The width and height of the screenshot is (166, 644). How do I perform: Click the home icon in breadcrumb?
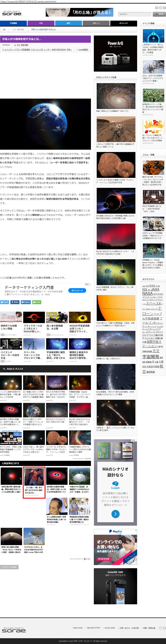[x=4, y=29]
